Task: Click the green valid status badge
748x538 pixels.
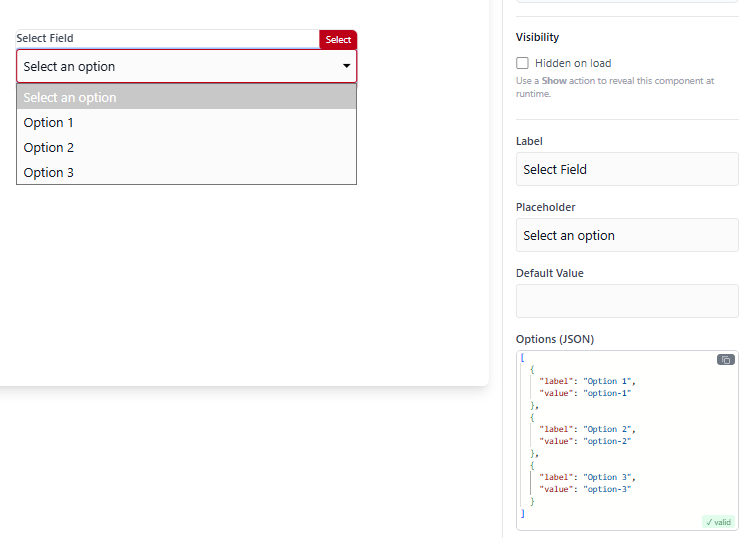Action: [718, 522]
